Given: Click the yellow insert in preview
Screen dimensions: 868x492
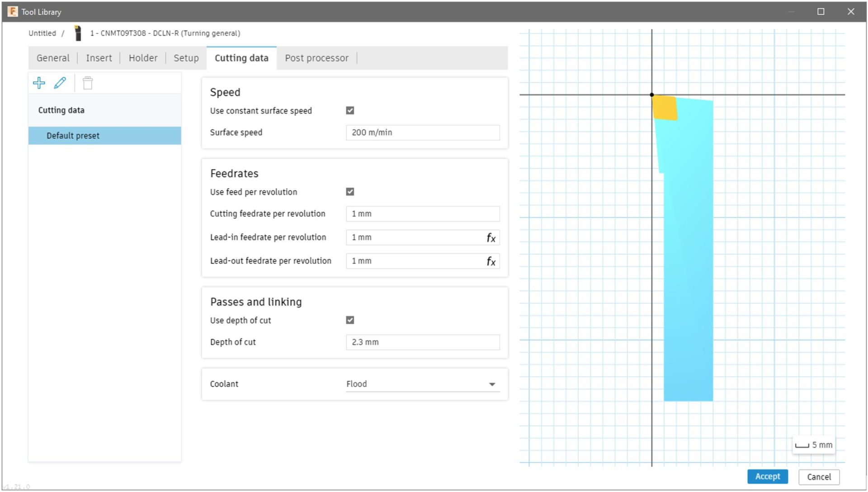Looking at the screenshot, I should click(x=665, y=108).
